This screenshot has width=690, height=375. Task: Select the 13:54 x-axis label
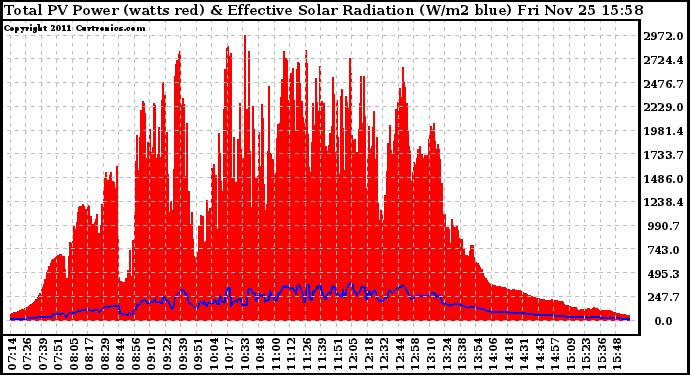(478, 353)
